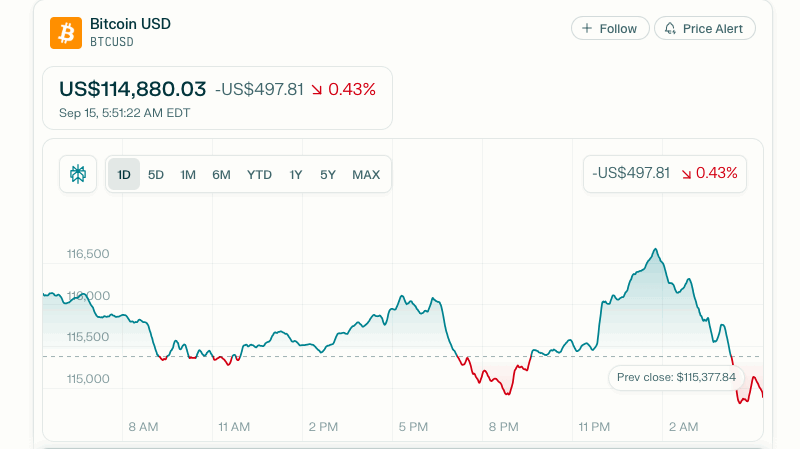This screenshot has height=449, width=800.
Task: Follow Bitcoin USD
Action: (x=610, y=29)
